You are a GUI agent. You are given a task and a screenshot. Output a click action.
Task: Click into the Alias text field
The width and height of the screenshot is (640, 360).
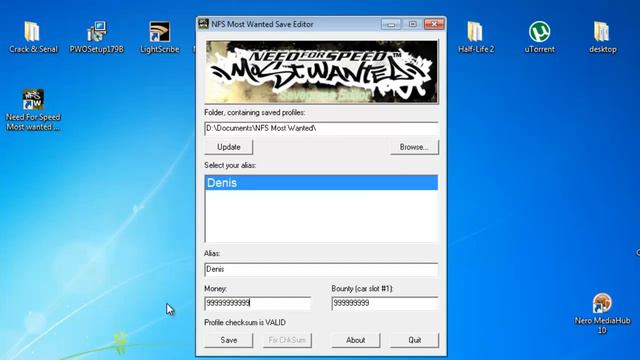click(x=321, y=269)
